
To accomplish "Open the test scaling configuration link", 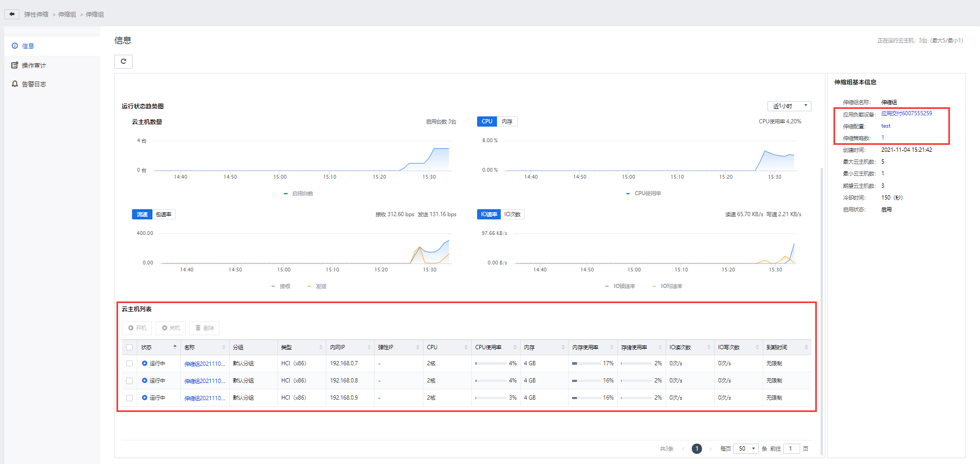I will (x=886, y=126).
